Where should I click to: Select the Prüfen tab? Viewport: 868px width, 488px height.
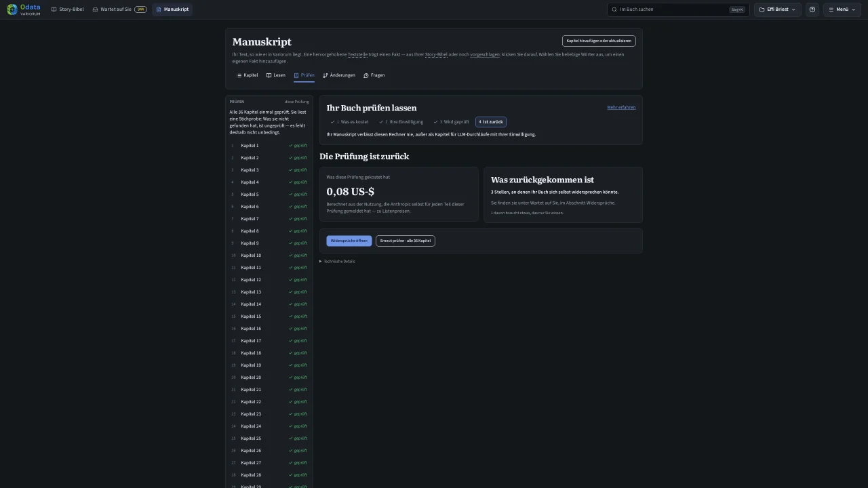pyautogui.click(x=304, y=75)
